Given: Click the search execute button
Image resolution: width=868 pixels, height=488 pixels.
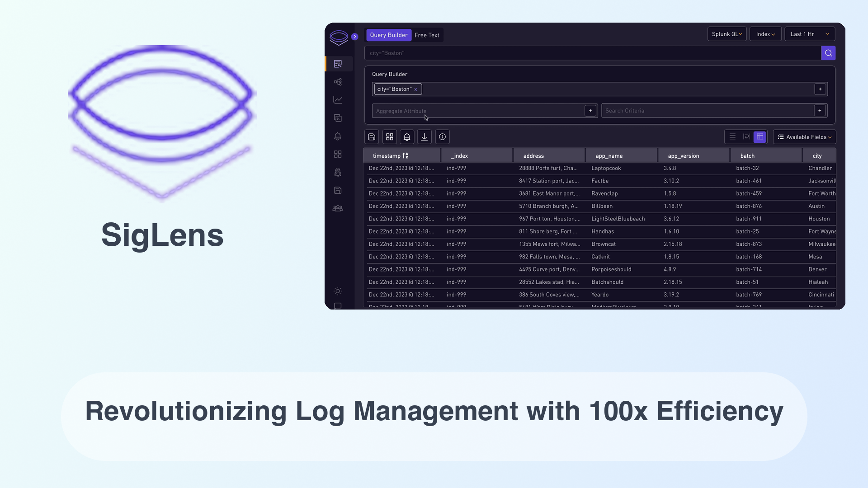Looking at the screenshot, I should [829, 53].
